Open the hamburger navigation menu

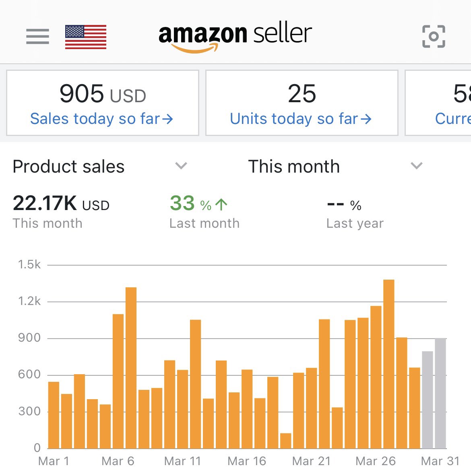click(37, 37)
